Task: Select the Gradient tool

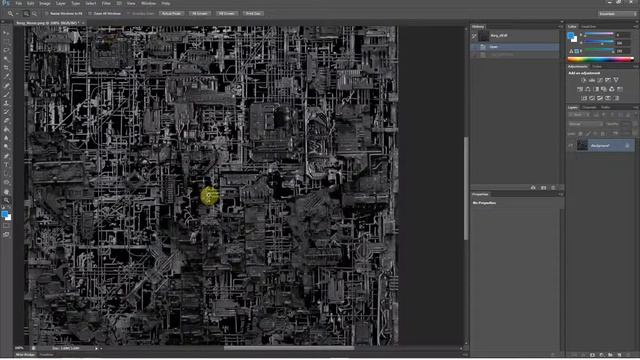Action: click(6, 129)
